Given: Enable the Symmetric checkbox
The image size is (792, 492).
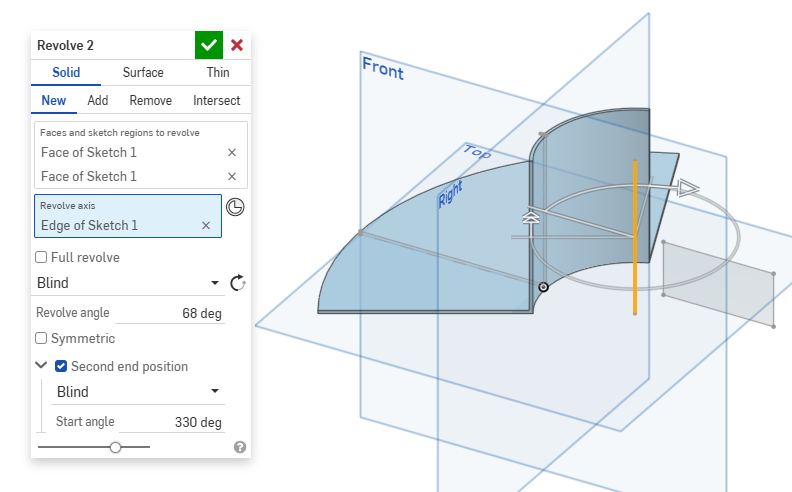Looking at the screenshot, I should click(x=42, y=338).
